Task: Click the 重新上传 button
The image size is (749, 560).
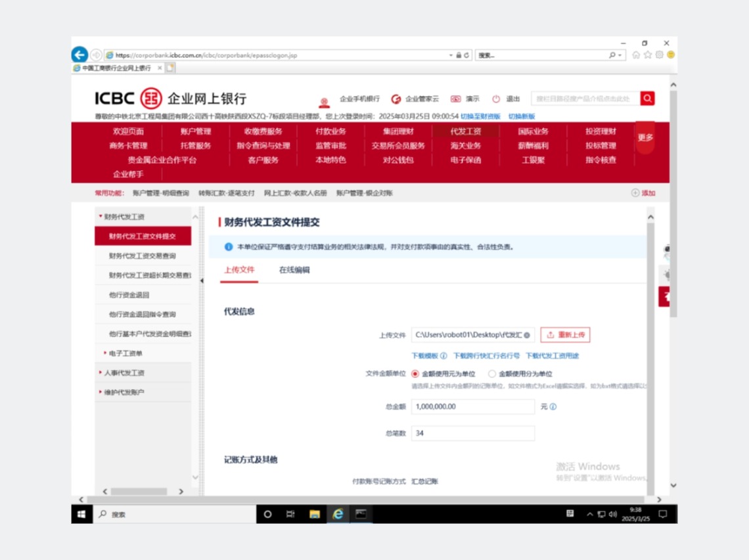Action: point(566,335)
